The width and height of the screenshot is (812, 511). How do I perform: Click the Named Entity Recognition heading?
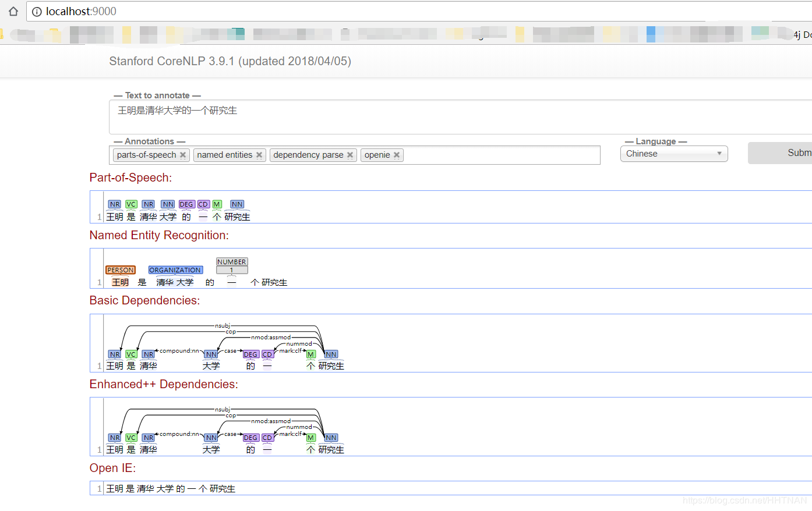click(x=159, y=235)
